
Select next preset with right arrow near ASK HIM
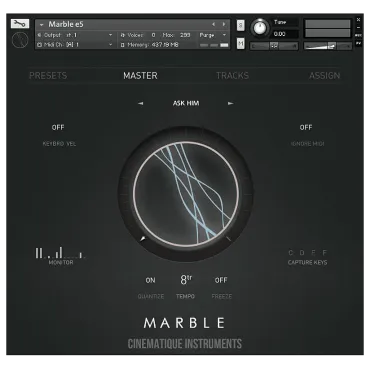[230, 103]
